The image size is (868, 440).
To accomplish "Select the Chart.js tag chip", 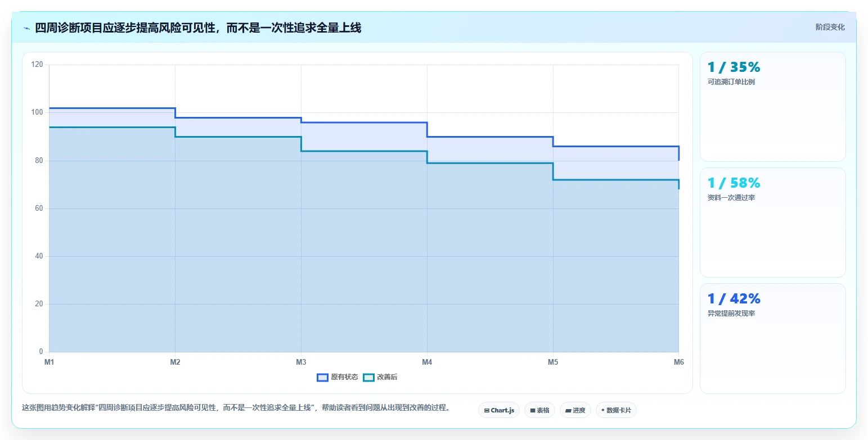I will pyautogui.click(x=499, y=410).
